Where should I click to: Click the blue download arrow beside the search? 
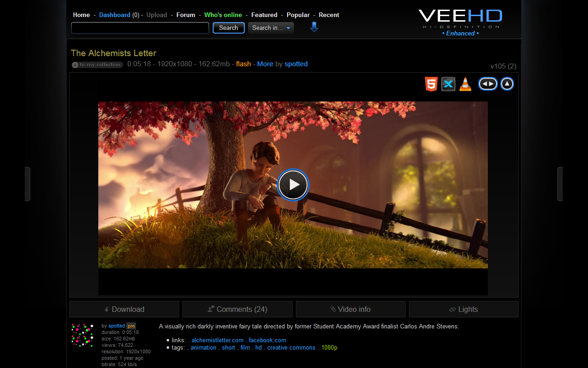314,27
